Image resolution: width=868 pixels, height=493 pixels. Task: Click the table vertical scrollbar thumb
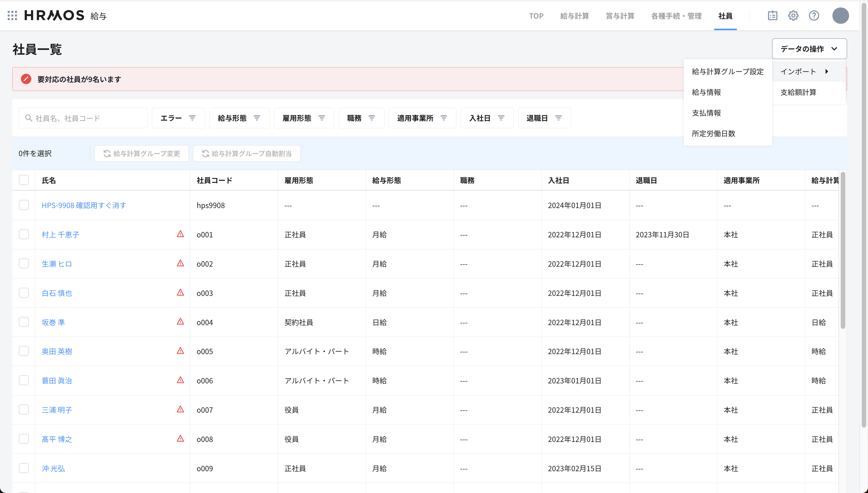coord(843,251)
